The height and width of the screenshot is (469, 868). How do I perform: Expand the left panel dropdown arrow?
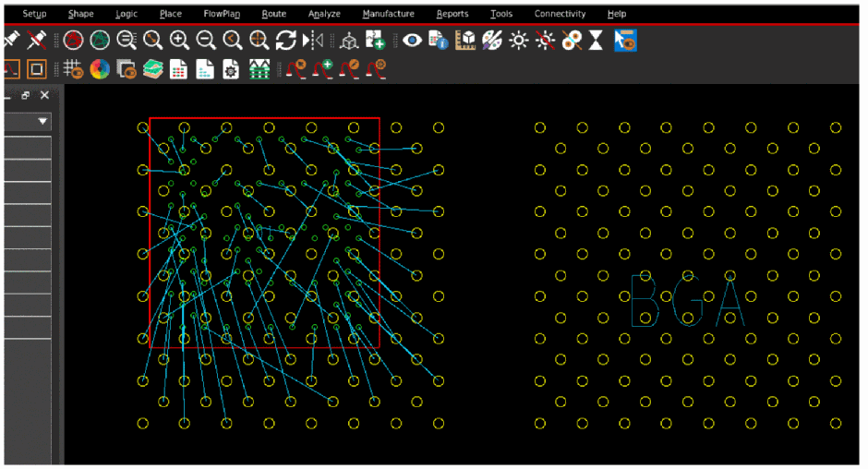42,121
